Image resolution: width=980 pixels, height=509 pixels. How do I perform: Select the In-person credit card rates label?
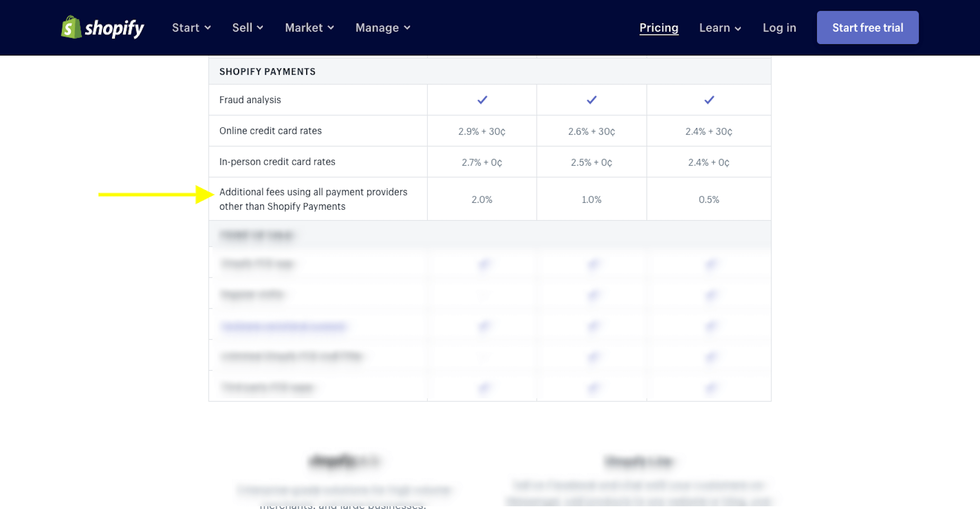point(277,162)
